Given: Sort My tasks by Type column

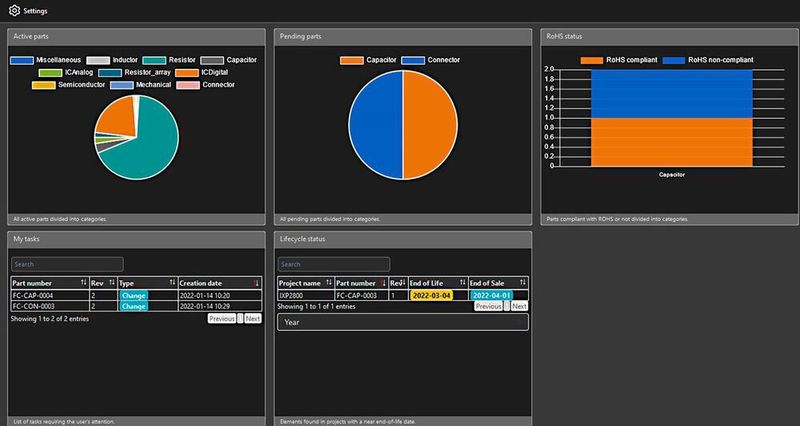Looking at the screenshot, I should (x=147, y=283).
